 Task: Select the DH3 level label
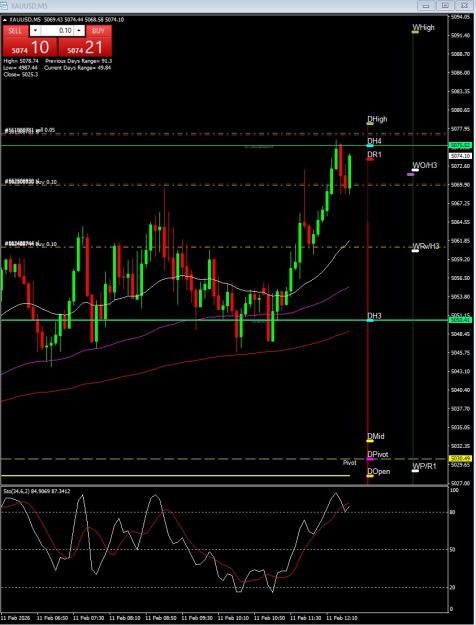(374, 316)
